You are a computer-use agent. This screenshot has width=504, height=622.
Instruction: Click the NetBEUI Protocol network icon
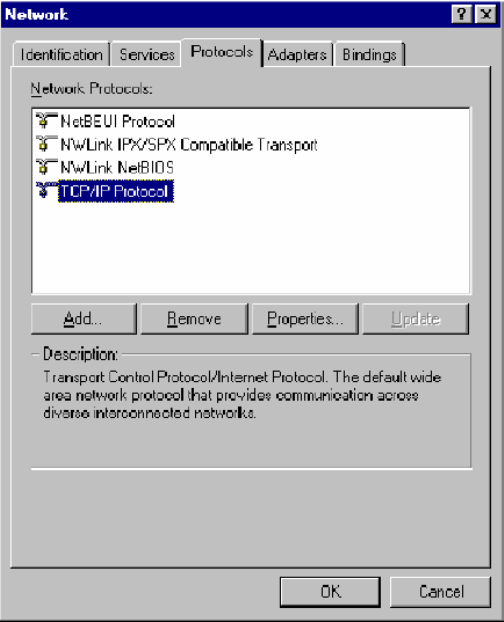[47, 121]
